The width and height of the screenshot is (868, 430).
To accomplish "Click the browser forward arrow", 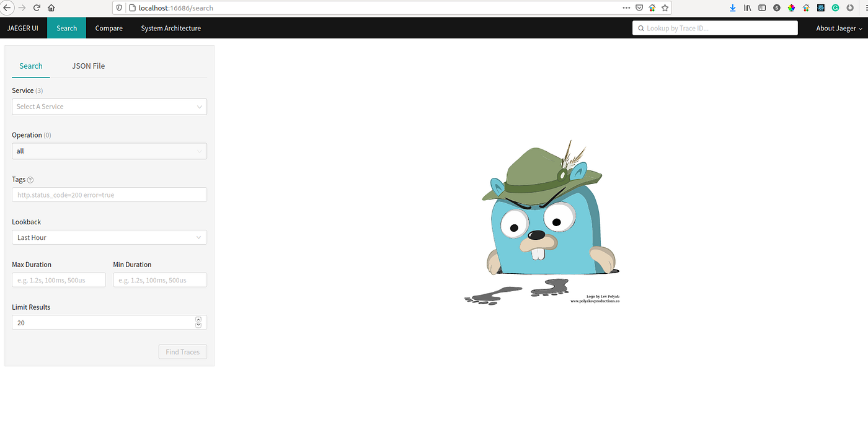I will (22, 8).
